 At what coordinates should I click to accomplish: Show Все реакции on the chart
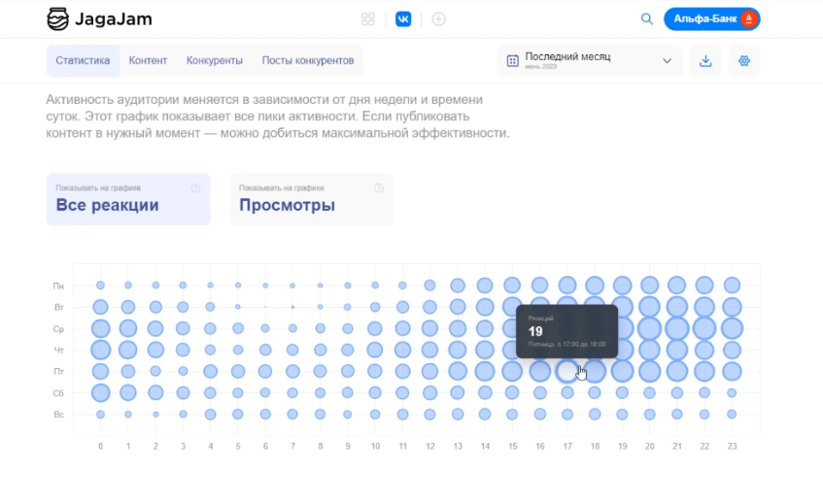(x=128, y=199)
